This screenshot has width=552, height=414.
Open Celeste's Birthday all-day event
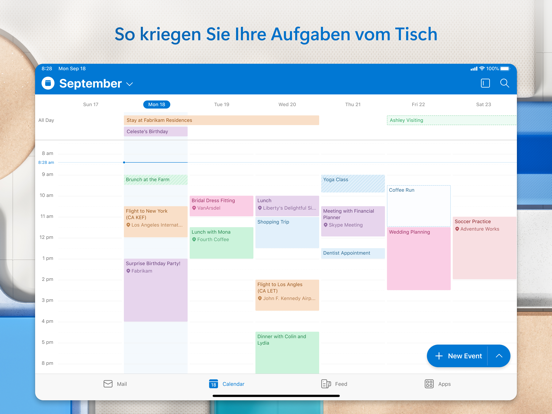click(156, 131)
